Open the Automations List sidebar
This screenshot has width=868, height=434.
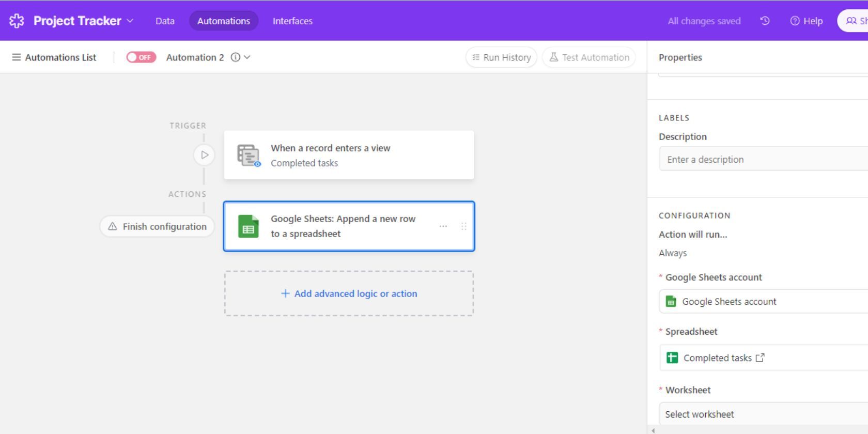pyautogui.click(x=54, y=57)
